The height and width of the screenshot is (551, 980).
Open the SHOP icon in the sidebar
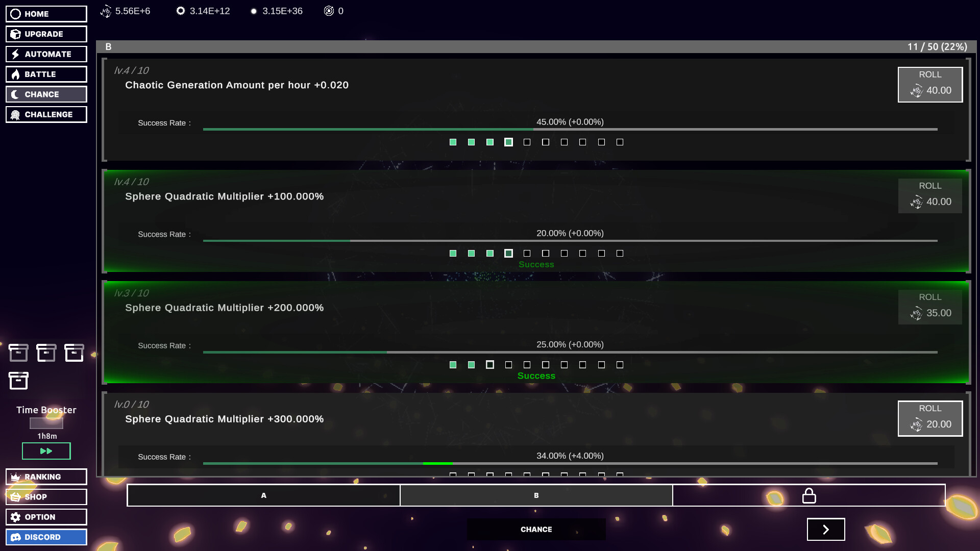pos(14,496)
